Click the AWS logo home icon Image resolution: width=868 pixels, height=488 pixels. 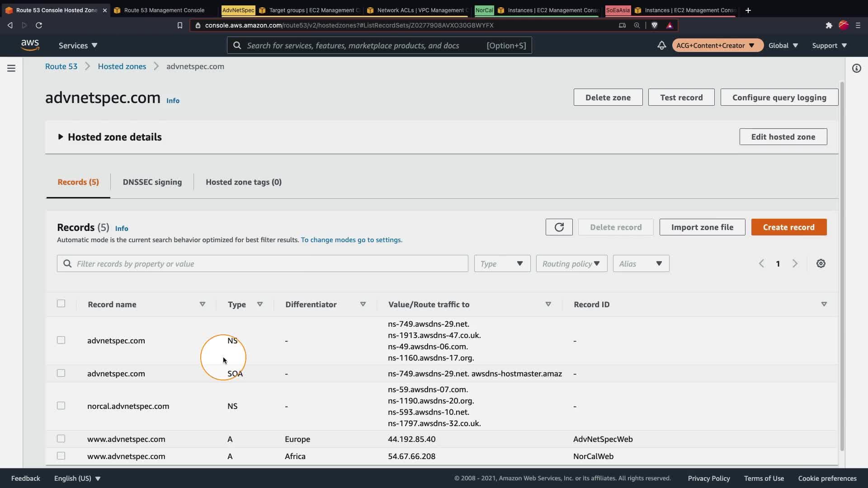30,45
